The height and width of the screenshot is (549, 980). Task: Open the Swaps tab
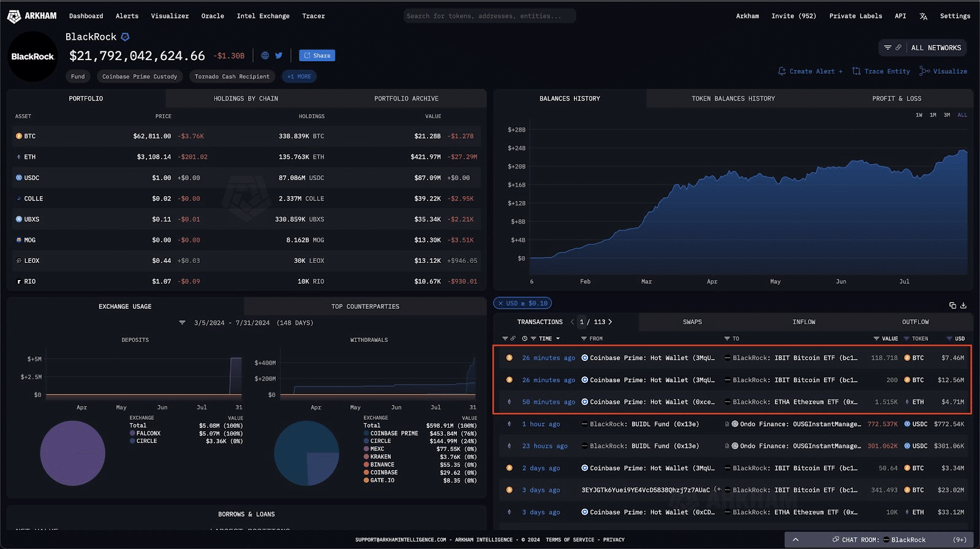[692, 322]
